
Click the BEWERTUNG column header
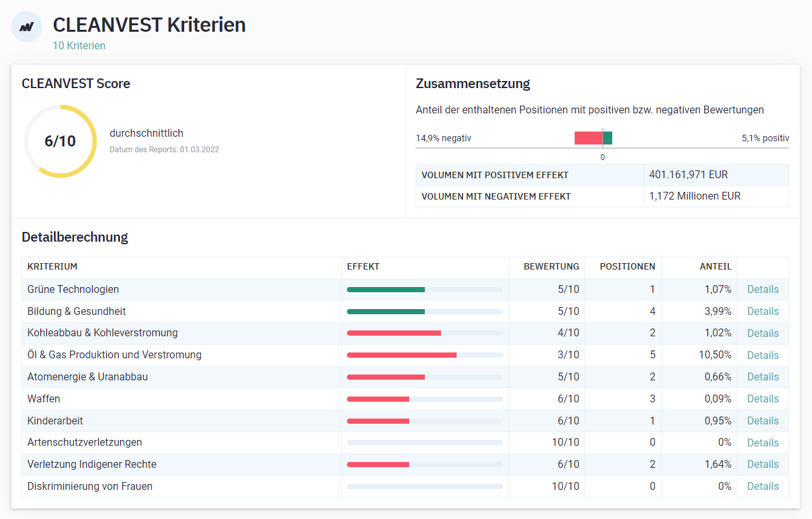tap(551, 267)
